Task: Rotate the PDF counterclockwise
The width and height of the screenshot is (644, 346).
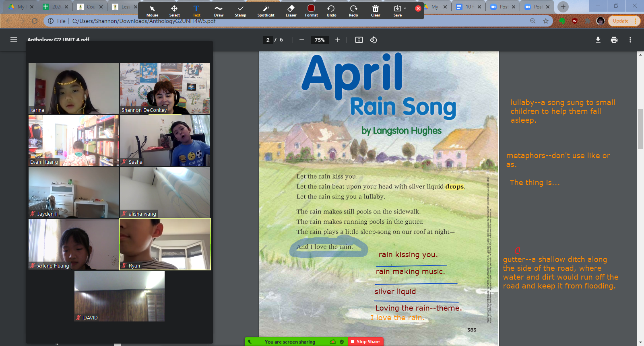Action: tap(374, 40)
